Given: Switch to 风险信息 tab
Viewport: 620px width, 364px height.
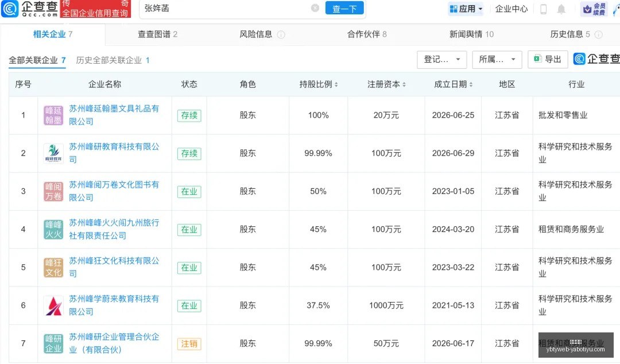Looking at the screenshot, I should click(256, 34).
